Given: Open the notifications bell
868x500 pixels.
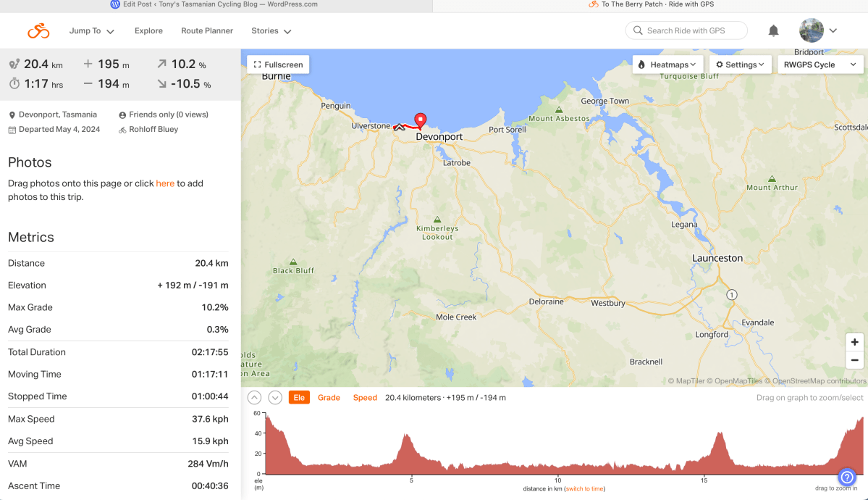Looking at the screenshot, I should [773, 30].
